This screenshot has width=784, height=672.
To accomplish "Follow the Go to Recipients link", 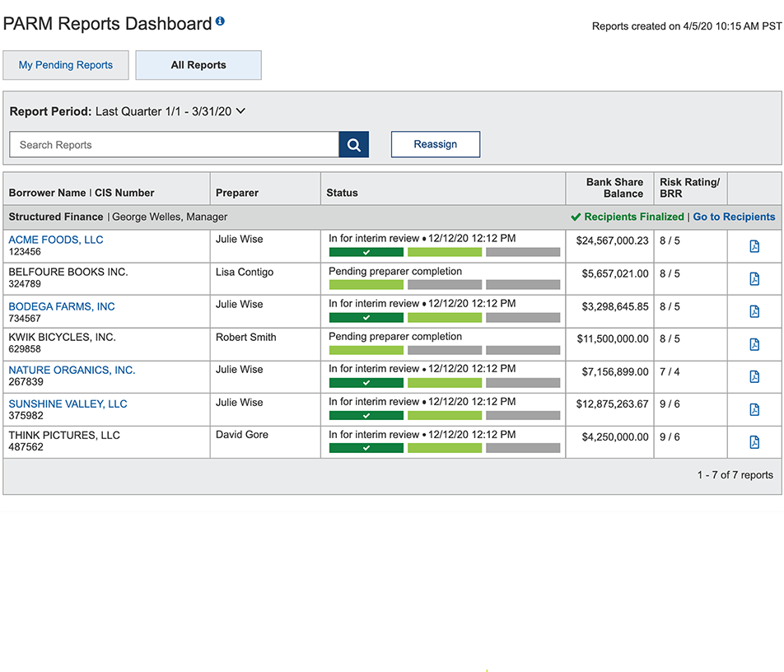I will point(734,217).
